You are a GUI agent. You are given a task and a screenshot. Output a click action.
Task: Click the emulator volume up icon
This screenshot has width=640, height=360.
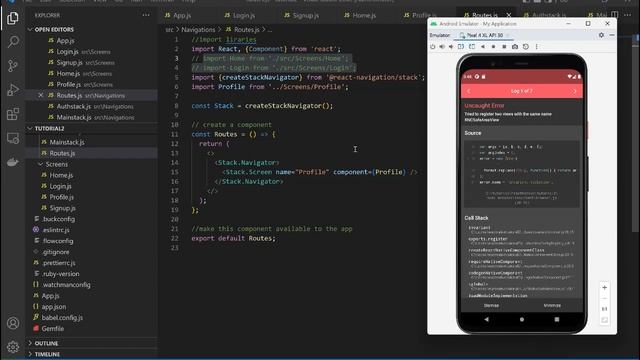point(442,47)
